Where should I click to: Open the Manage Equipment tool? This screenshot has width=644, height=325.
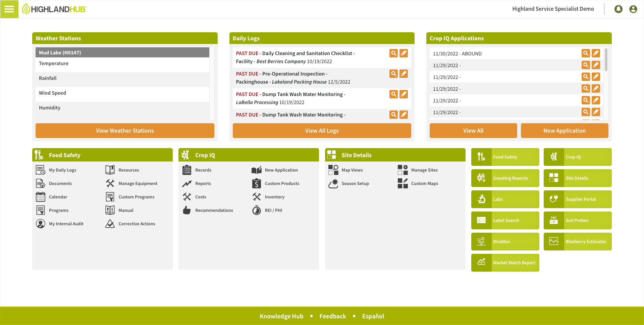pyautogui.click(x=110, y=183)
